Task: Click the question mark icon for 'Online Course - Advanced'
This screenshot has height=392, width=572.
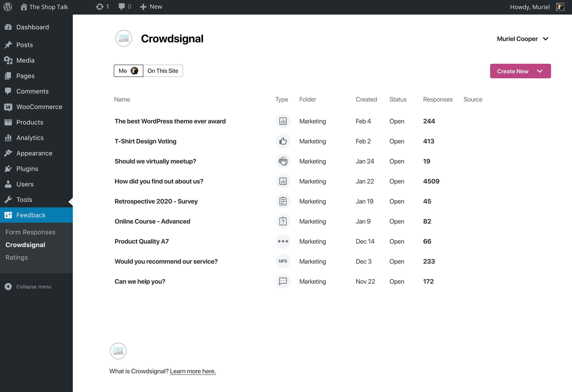Action: click(x=283, y=221)
